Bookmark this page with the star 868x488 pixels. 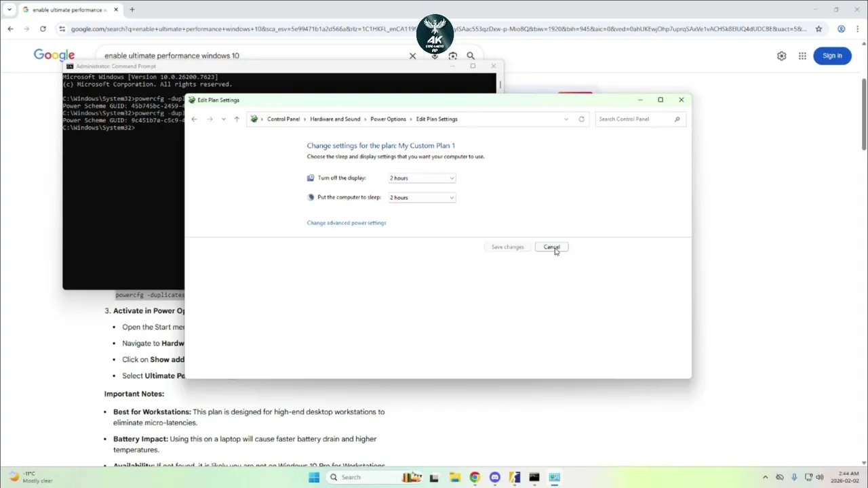click(818, 29)
